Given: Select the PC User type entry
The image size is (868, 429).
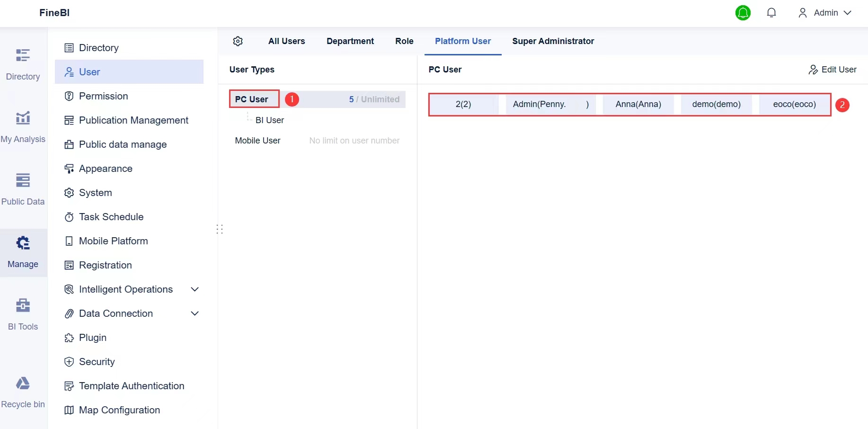Looking at the screenshot, I should 253,99.
